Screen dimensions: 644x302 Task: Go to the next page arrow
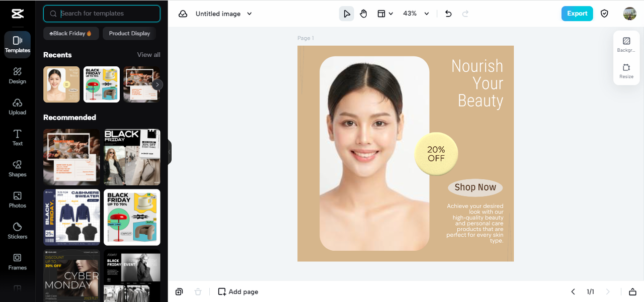click(x=608, y=292)
